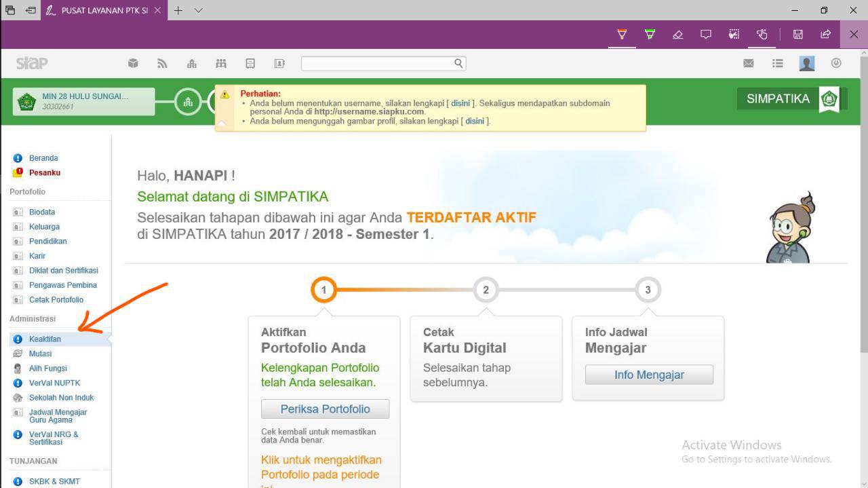The image size is (868, 488).
Task: Open the cube icon in the SIAP toolbar
Action: (134, 63)
